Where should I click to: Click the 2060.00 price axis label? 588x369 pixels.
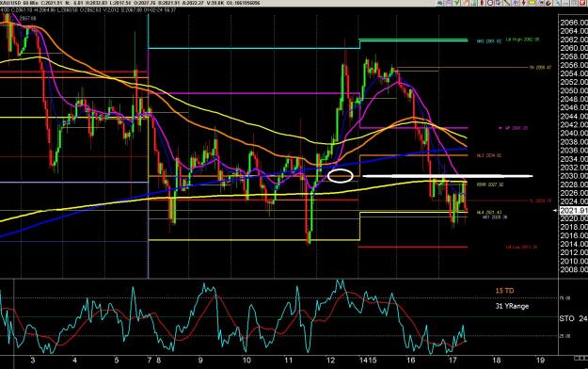pos(574,48)
